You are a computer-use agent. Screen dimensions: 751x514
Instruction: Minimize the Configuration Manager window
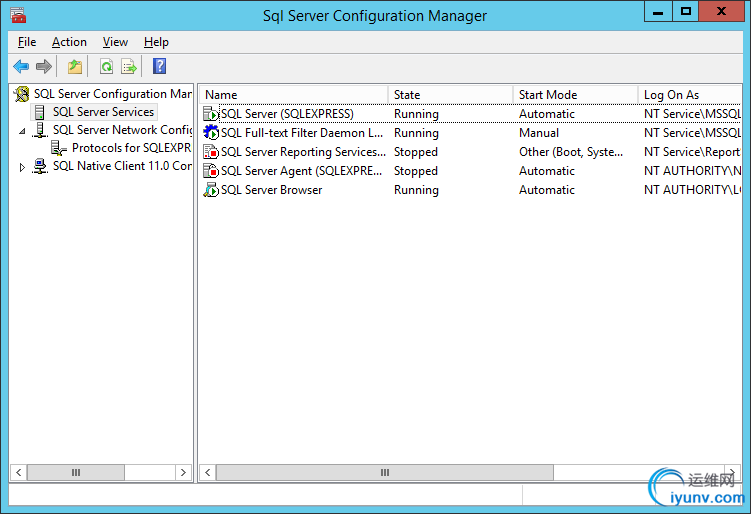pos(658,11)
